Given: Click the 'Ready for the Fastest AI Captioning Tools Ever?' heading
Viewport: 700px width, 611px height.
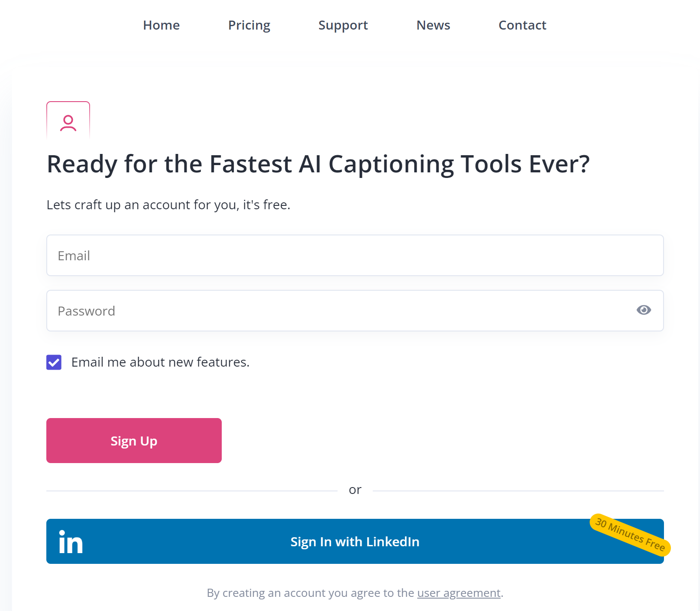Looking at the screenshot, I should tap(318, 164).
